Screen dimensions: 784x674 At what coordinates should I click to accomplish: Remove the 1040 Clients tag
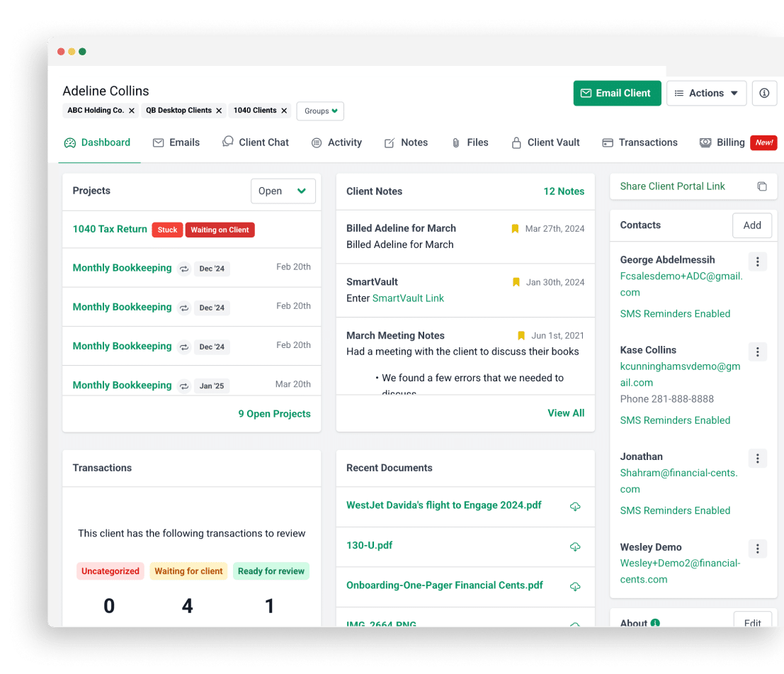coord(283,111)
